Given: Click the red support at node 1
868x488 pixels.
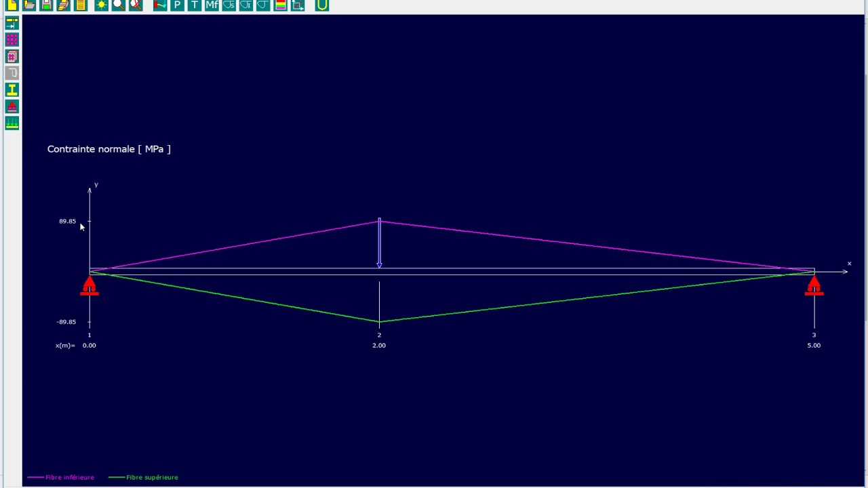Looking at the screenshot, I should pos(90,285).
